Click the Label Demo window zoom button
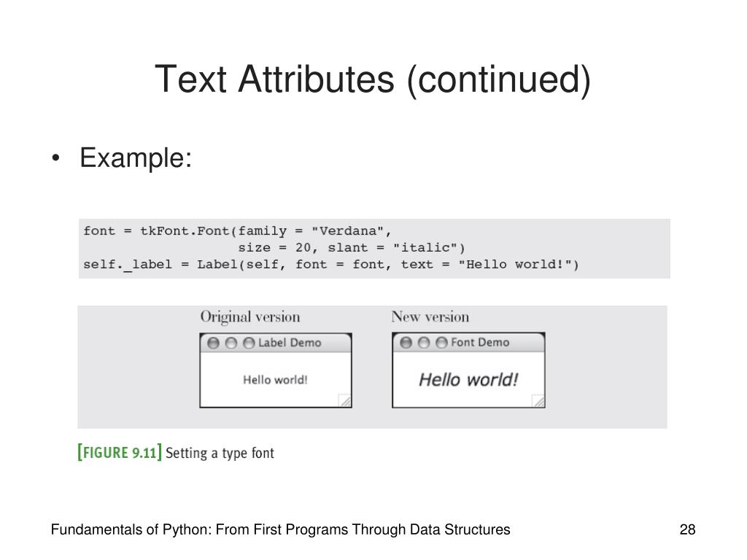Screen dimensions: 747x560 pos(249,343)
